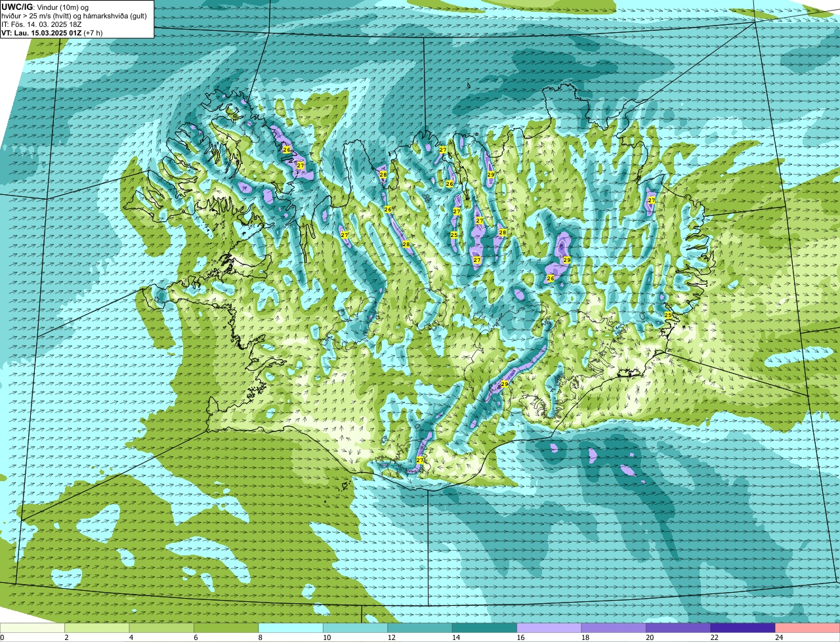840x642 pixels.
Task: Select the 'IT: Fös. 14. 03. 2025 18Z' line
Action: 41,24
